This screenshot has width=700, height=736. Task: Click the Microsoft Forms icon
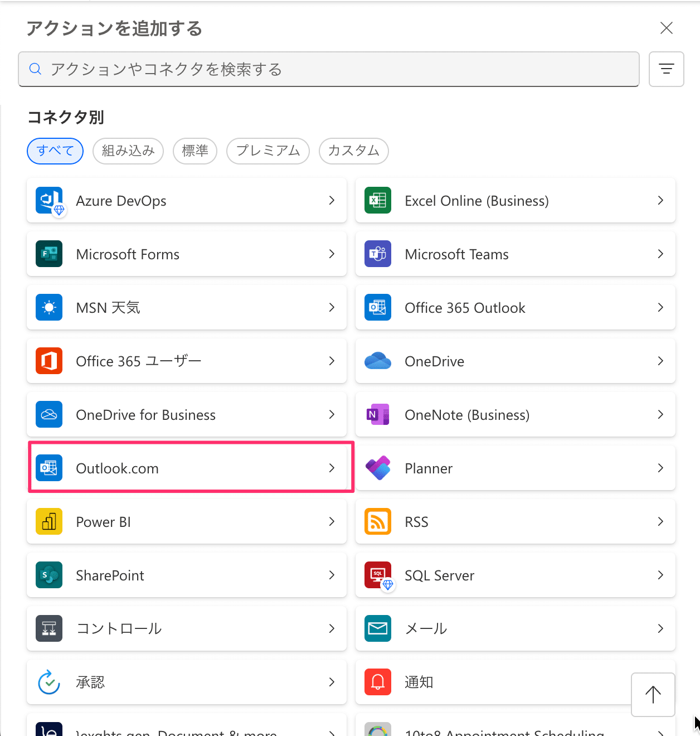pos(49,254)
